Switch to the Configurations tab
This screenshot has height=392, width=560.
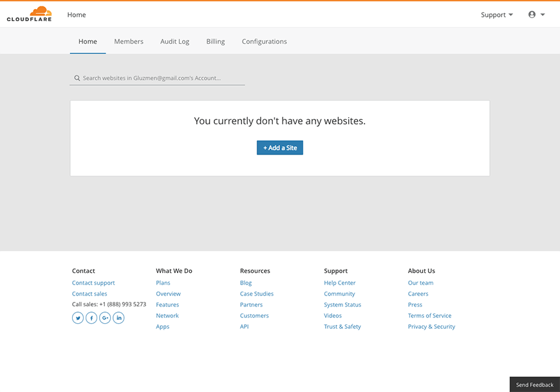[x=265, y=41]
